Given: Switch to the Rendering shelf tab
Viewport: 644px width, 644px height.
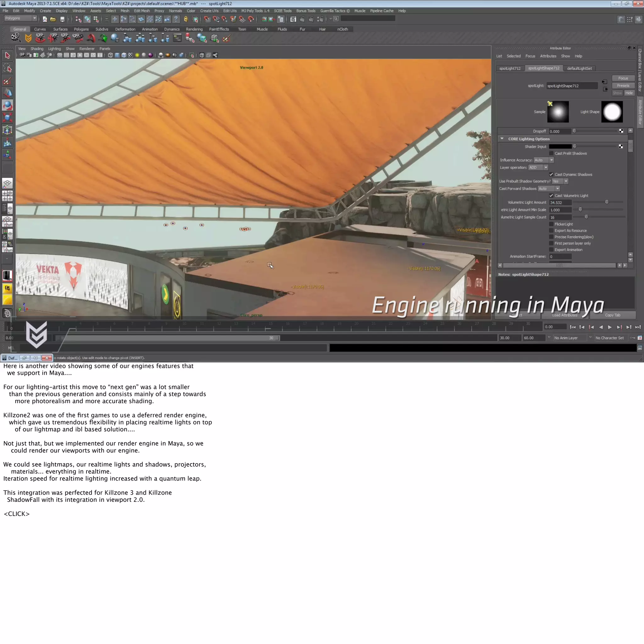Looking at the screenshot, I should [x=194, y=29].
